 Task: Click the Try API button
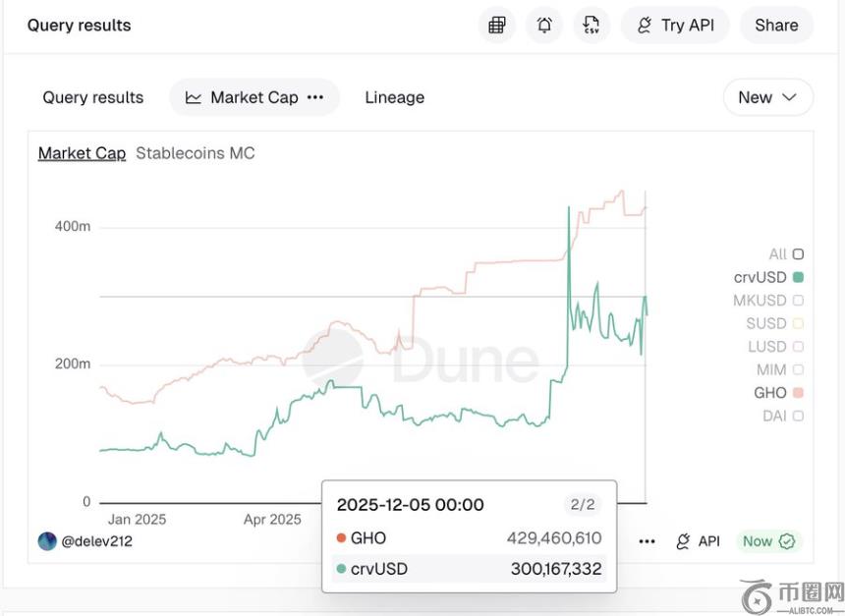[x=675, y=26]
